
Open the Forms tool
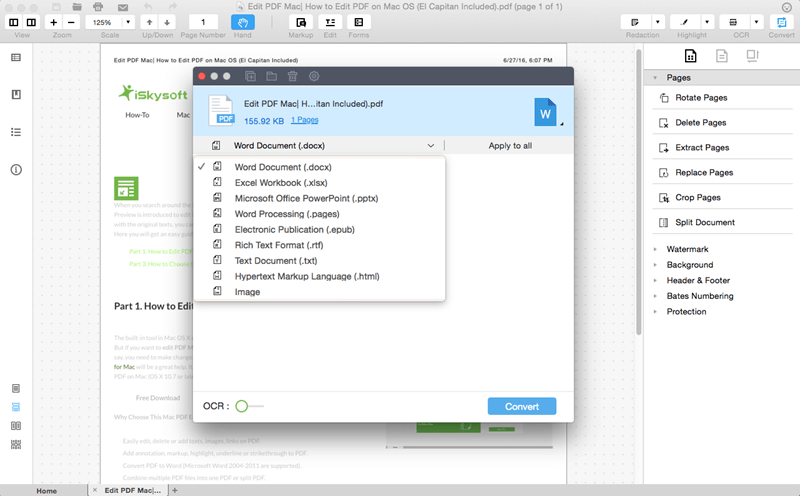click(x=359, y=22)
